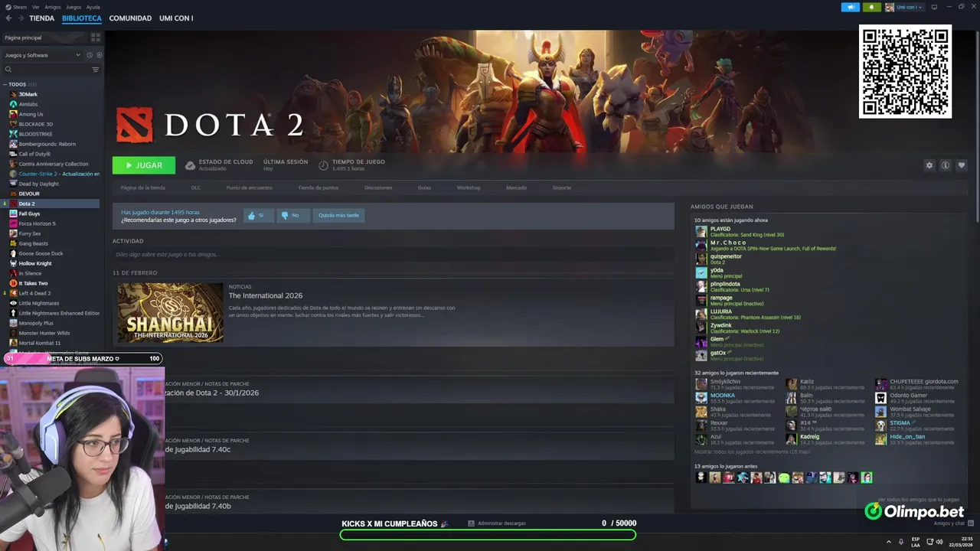This screenshot has height=551, width=980.
Task: Open the Soporte link
Action: (x=561, y=187)
